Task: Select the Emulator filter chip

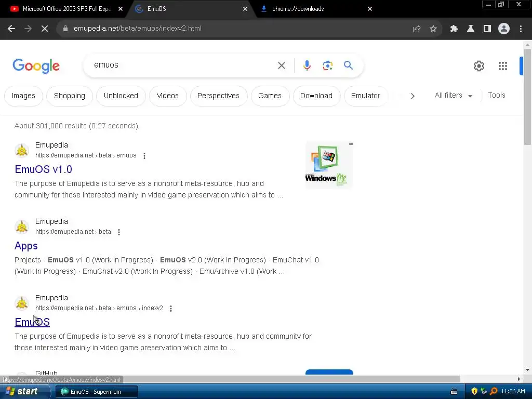Action: (365, 96)
